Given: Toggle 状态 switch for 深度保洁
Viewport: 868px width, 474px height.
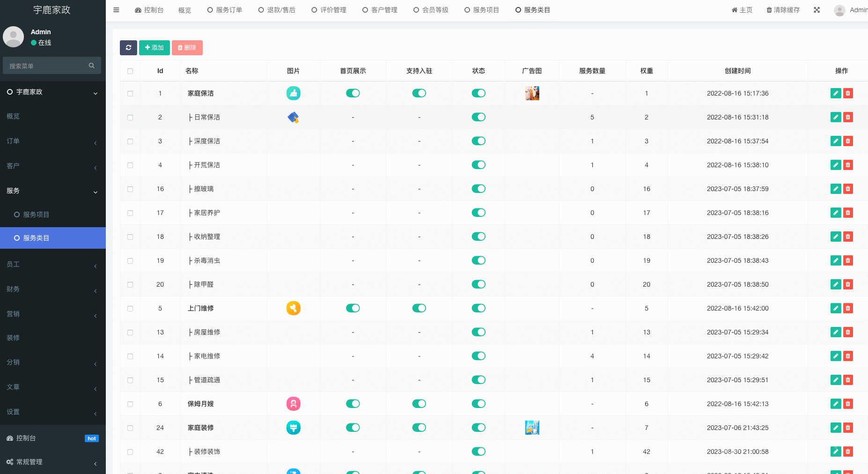Looking at the screenshot, I should point(478,141).
